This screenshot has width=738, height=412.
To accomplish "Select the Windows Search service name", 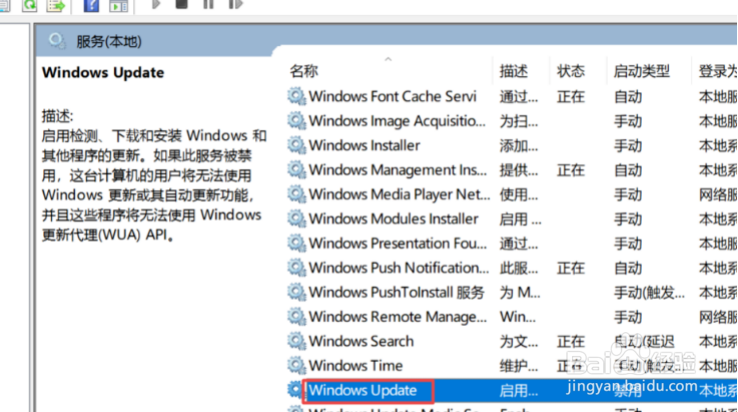I will tap(361, 341).
